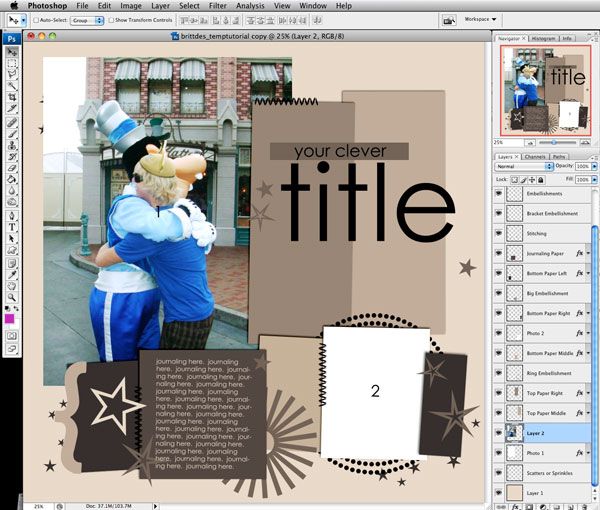Click the Ps logo atop toolbox
Image resolution: width=600 pixels, height=510 pixels.
coord(11,39)
